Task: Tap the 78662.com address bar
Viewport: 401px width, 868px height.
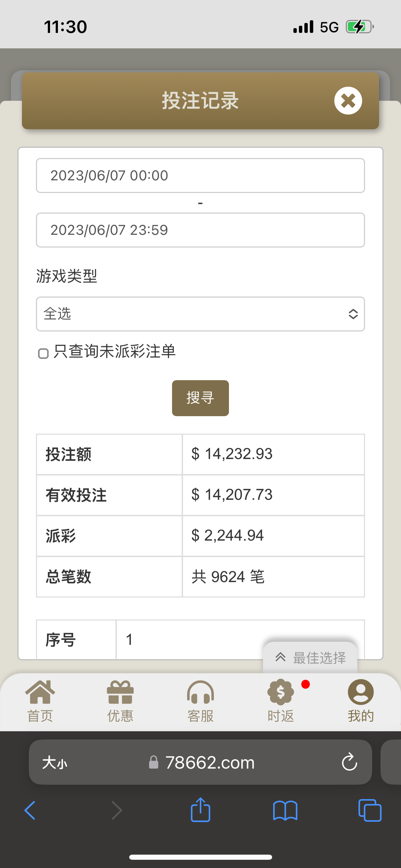Action: click(210, 763)
